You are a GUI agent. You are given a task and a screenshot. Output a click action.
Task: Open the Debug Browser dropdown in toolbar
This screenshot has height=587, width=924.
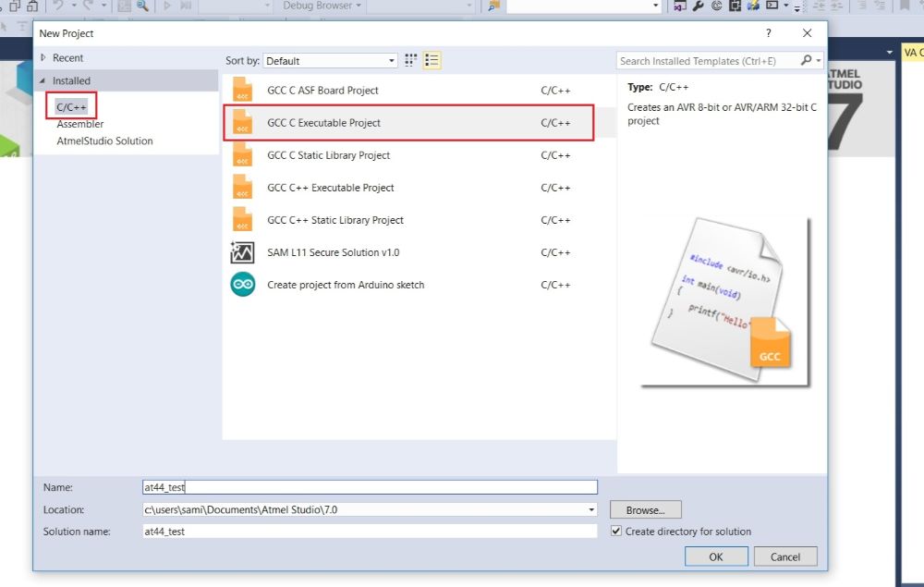click(x=322, y=6)
